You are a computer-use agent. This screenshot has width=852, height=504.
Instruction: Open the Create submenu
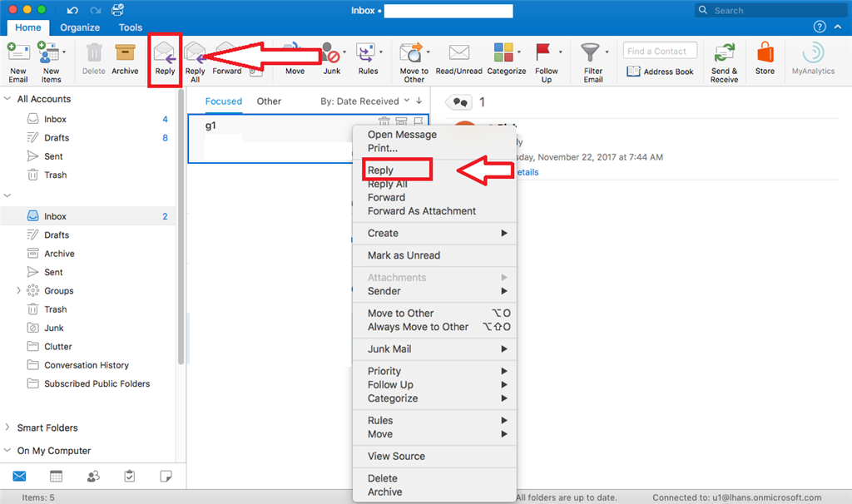(x=434, y=233)
